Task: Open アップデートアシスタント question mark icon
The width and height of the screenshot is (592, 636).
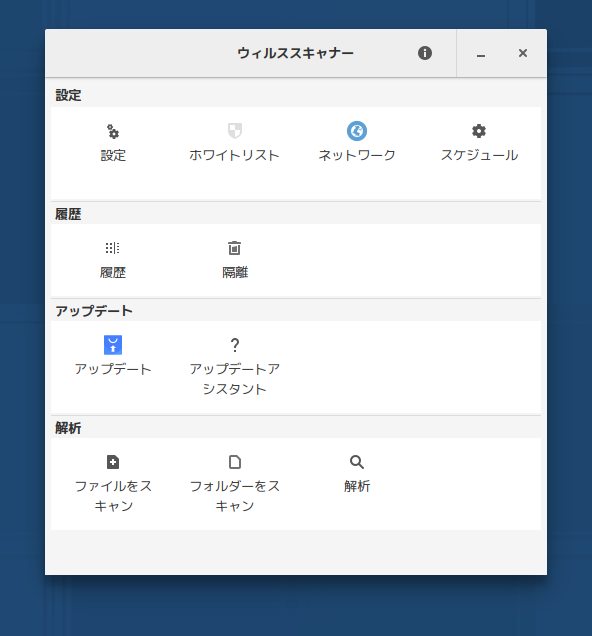Action: point(235,345)
